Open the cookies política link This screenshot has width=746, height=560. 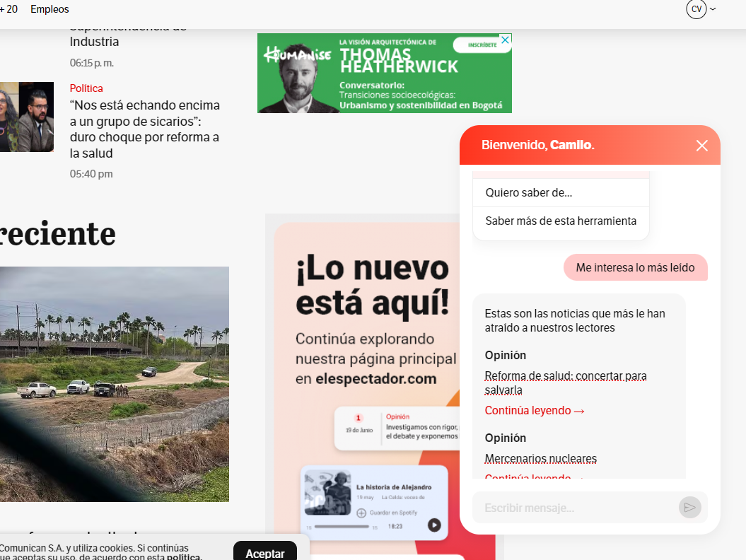click(x=184, y=556)
